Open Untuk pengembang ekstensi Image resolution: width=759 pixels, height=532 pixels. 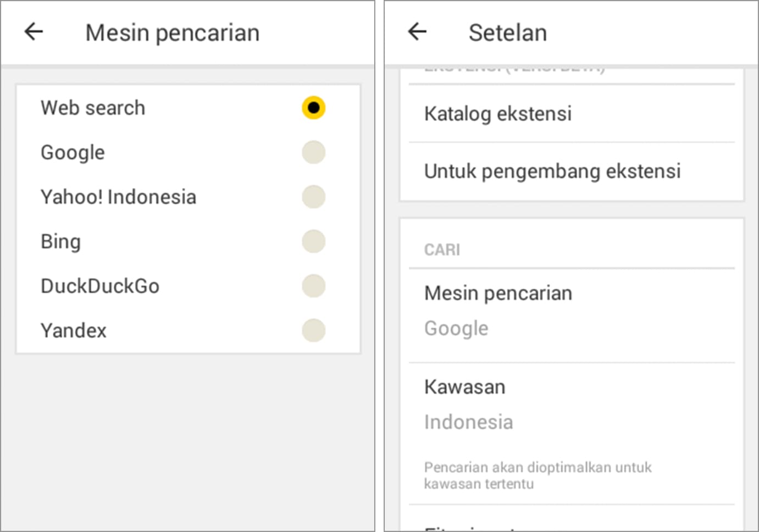point(552,171)
